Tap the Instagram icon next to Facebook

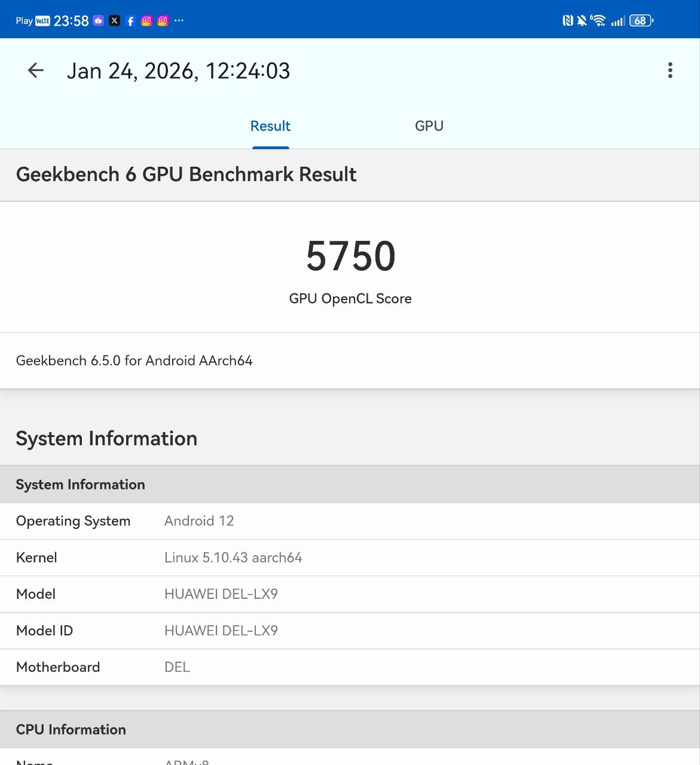point(146,21)
